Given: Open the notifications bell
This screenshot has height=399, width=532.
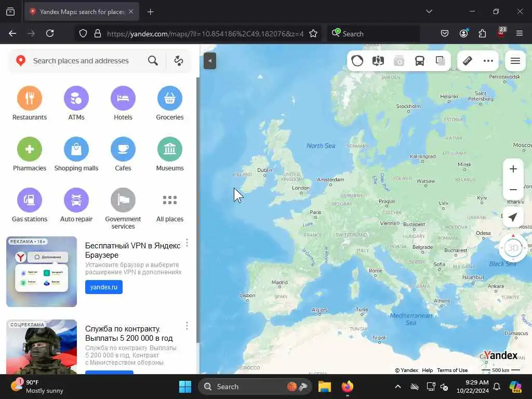Looking at the screenshot, I should [x=497, y=387].
